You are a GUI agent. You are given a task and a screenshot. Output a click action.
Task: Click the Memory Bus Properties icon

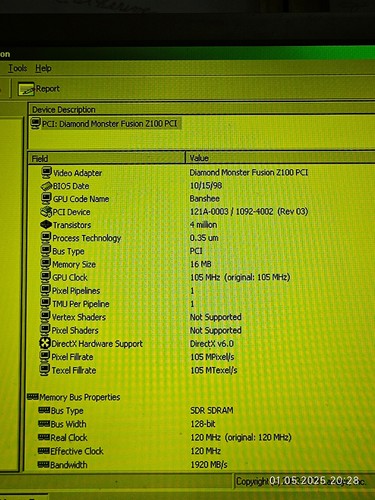(x=33, y=397)
